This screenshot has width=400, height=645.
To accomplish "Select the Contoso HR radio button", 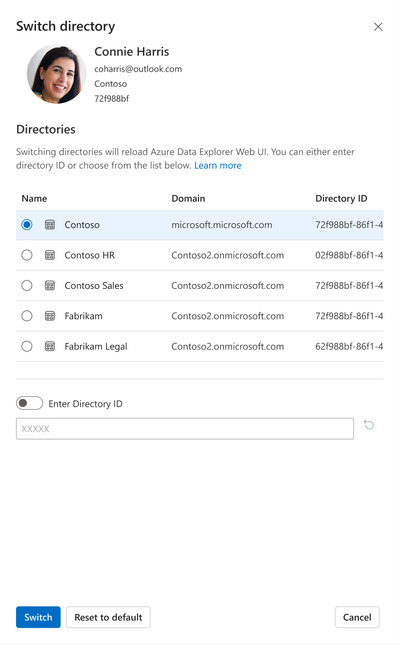I will [27, 255].
